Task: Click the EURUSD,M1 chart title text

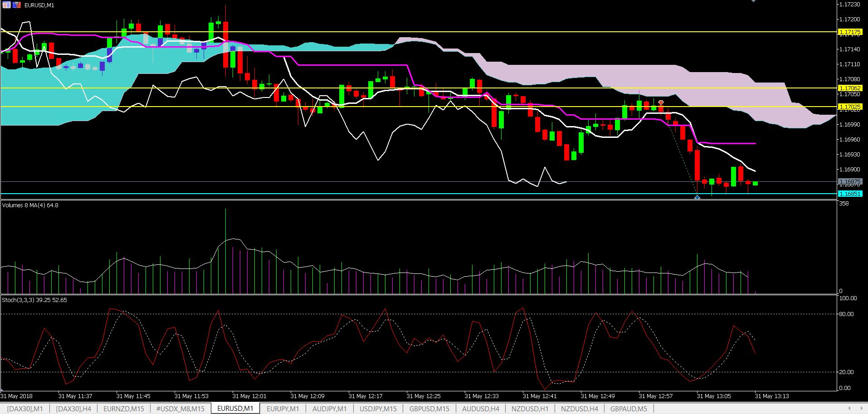Action: [39, 5]
